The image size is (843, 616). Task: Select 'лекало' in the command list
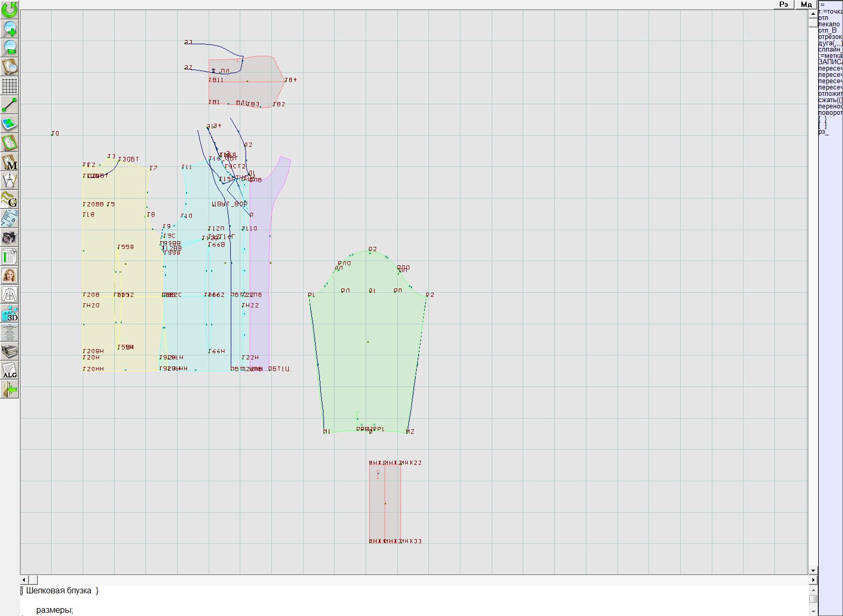point(829,24)
